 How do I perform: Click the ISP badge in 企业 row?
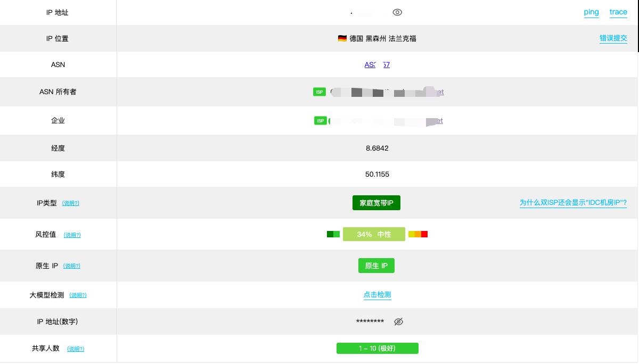[321, 121]
